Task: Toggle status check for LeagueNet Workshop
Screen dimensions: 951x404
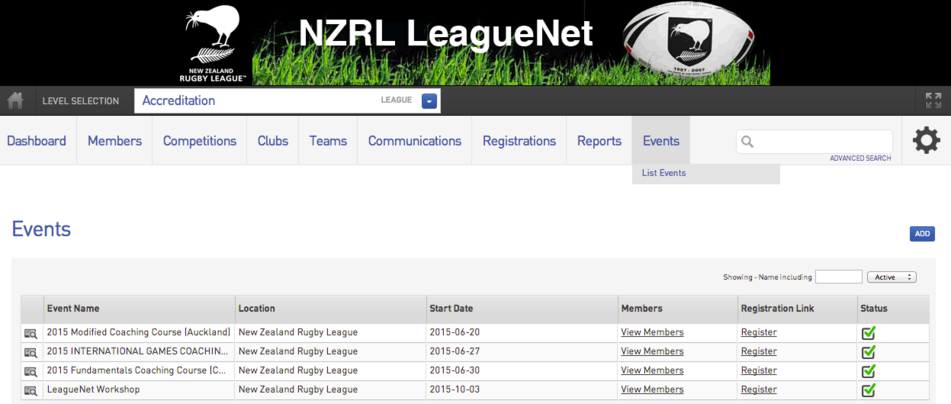Action: (x=869, y=389)
